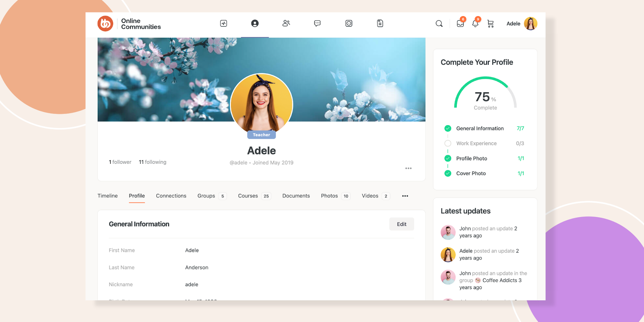Switch to the Documents tab
This screenshot has width=644, height=322.
[296, 196]
